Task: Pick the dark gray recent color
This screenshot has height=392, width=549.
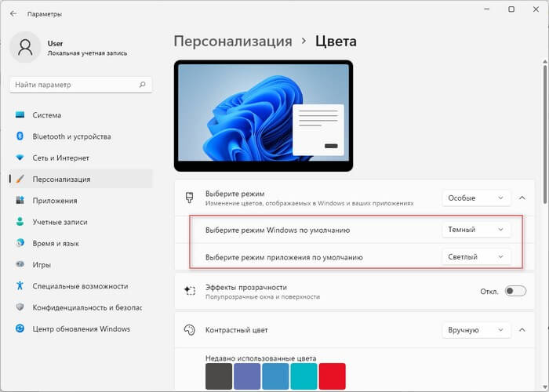Action: pyautogui.click(x=219, y=376)
